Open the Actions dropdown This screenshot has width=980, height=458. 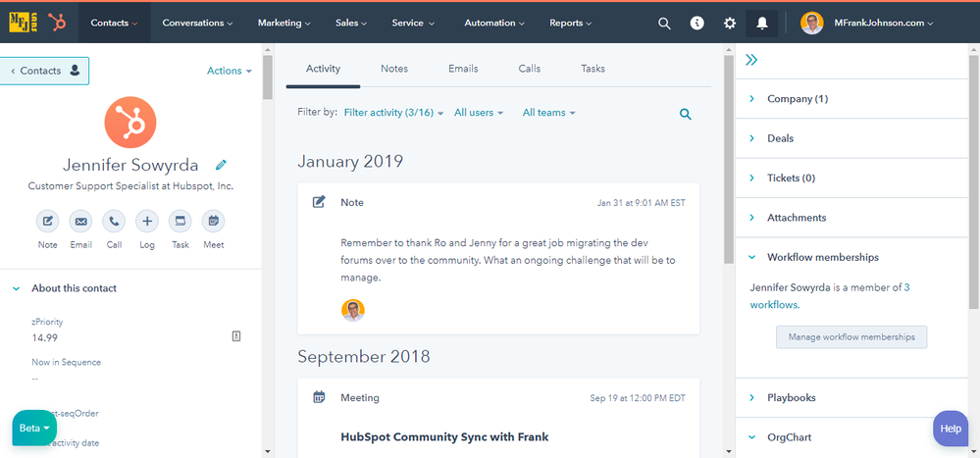tap(230, 71)
